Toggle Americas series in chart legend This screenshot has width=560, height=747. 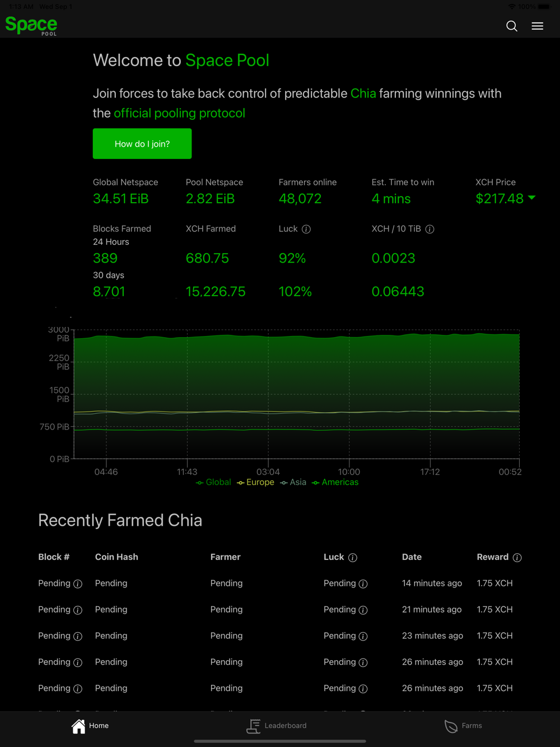(335, 482)
